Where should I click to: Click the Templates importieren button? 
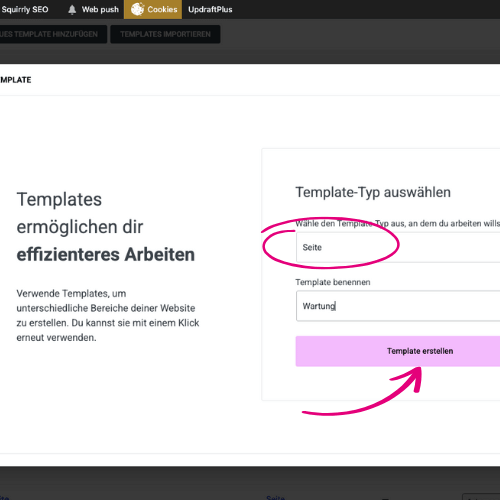coord(165,34)
